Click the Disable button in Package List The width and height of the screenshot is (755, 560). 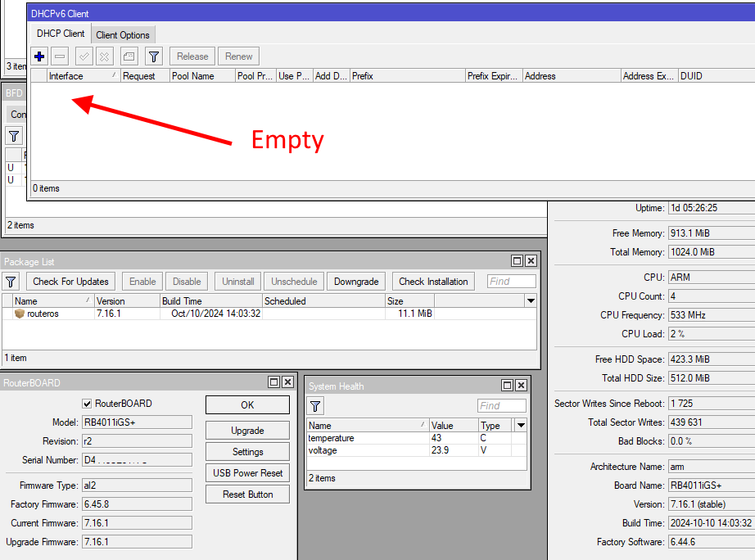187,281
